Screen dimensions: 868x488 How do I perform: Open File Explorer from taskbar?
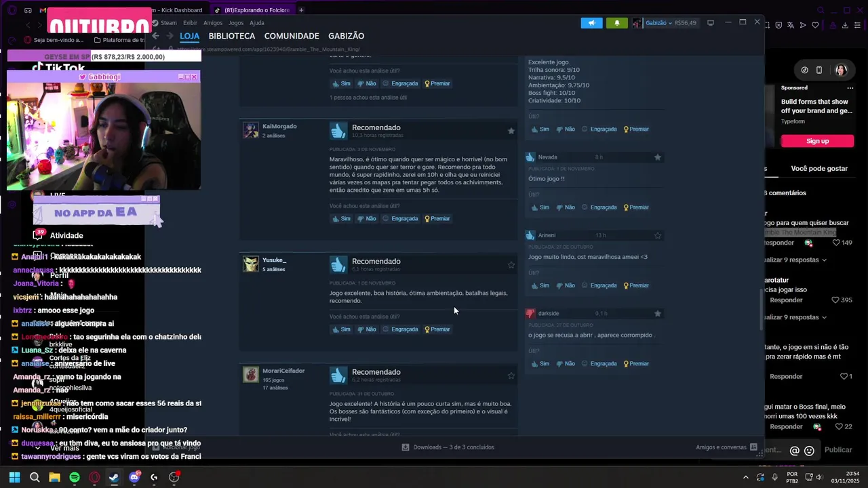(54, 477)
